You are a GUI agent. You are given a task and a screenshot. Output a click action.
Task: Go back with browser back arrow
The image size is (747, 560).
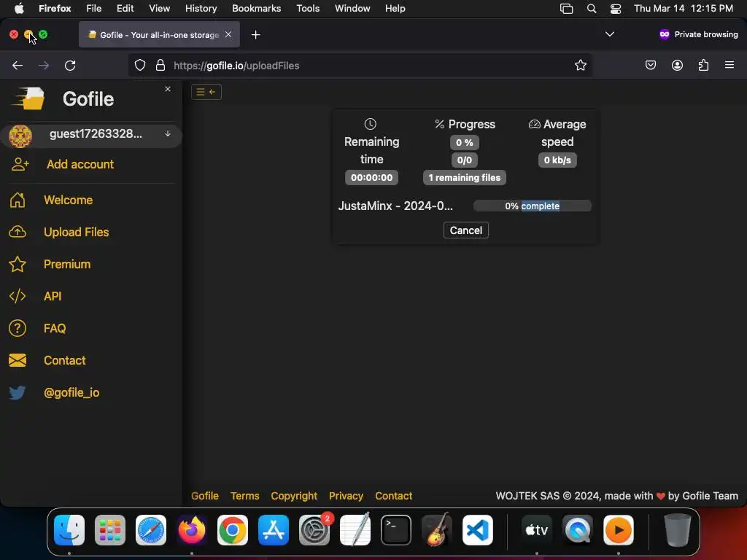(x=18, y=65)
